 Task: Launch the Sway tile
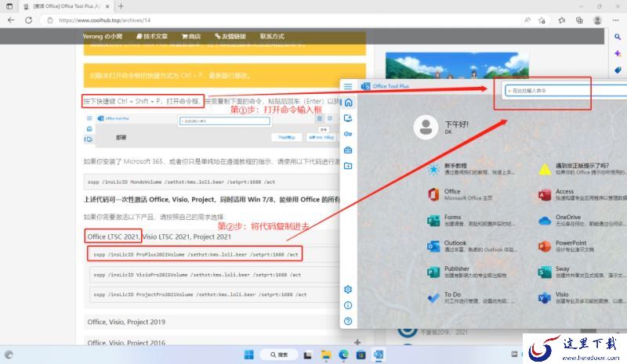pyautogui.click(x=582, y=272)
